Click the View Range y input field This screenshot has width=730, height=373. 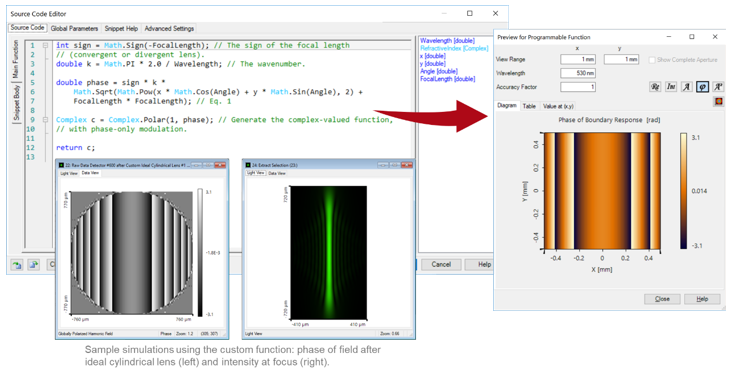pos(621,60)
